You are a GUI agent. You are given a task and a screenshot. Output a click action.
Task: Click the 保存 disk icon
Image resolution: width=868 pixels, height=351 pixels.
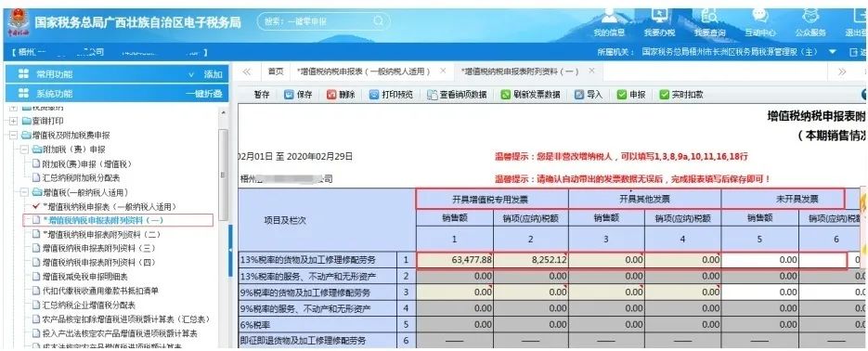click(289, 95)
